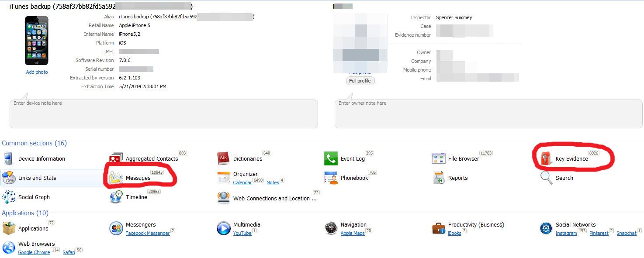Open the Social Networks icon
The height and width of the screenshot is (258, 644).
[x=546, y=228]
